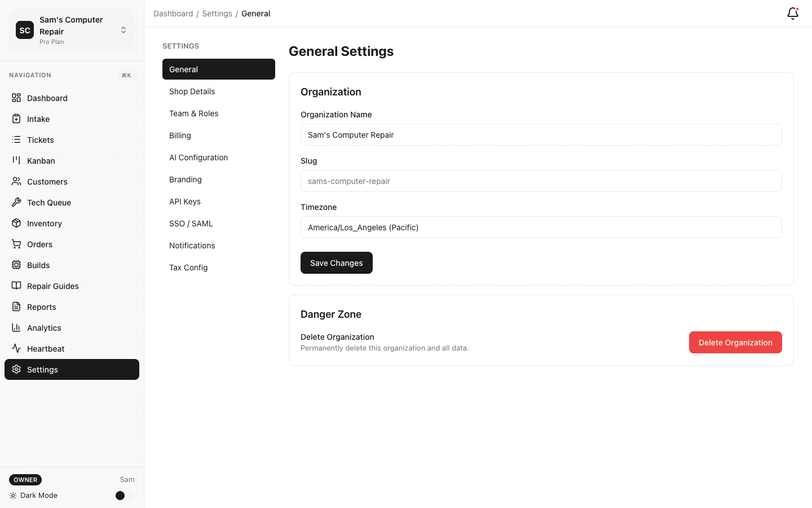Viewport: 812px width, 508px height.
Task: Click the Builds icon in the sidebar
Action: click(x=16, y=265)
